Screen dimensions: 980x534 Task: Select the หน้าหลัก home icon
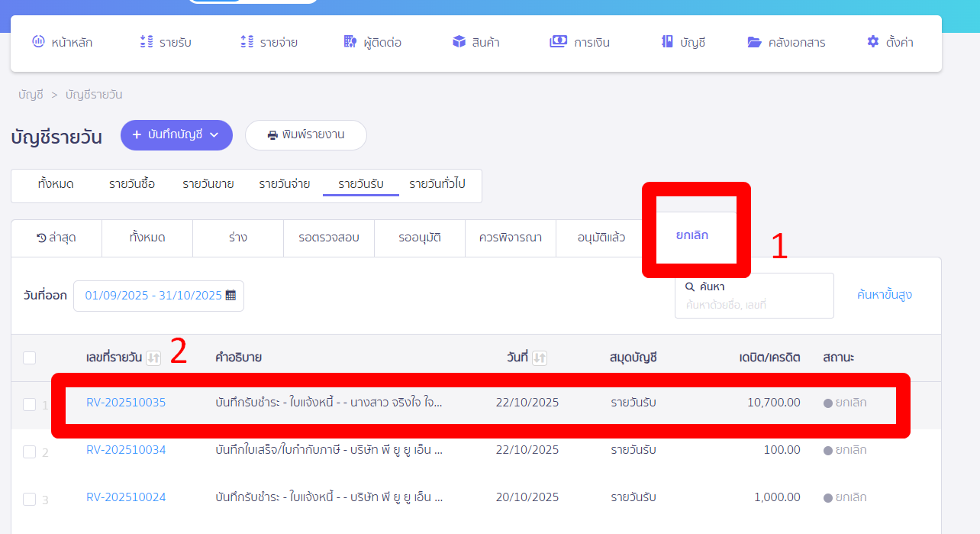[x=38, y=42]
